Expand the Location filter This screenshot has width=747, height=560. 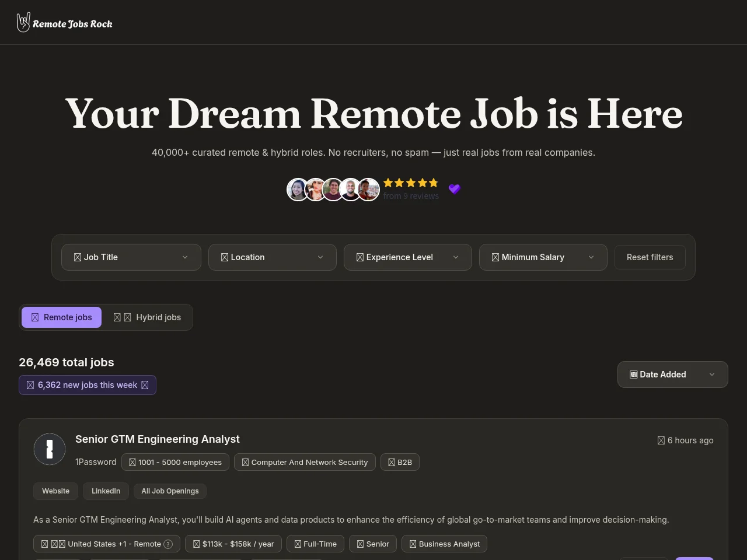(x=273, y=257)
